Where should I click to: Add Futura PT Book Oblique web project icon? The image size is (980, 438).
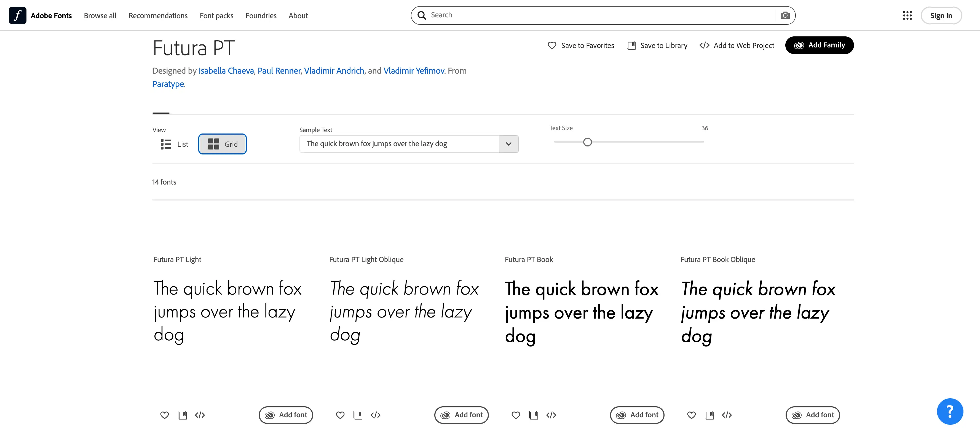[x=727, y=415]
